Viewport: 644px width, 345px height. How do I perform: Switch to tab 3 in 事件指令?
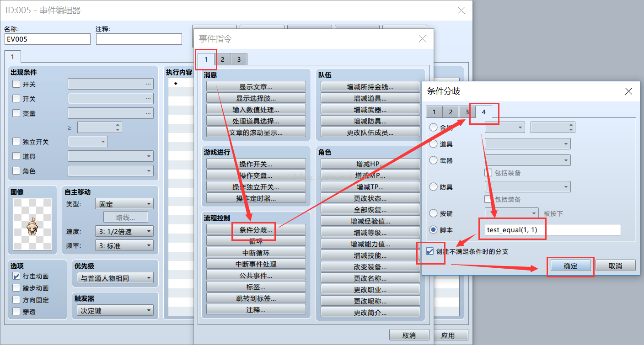(x=239, y=59)
